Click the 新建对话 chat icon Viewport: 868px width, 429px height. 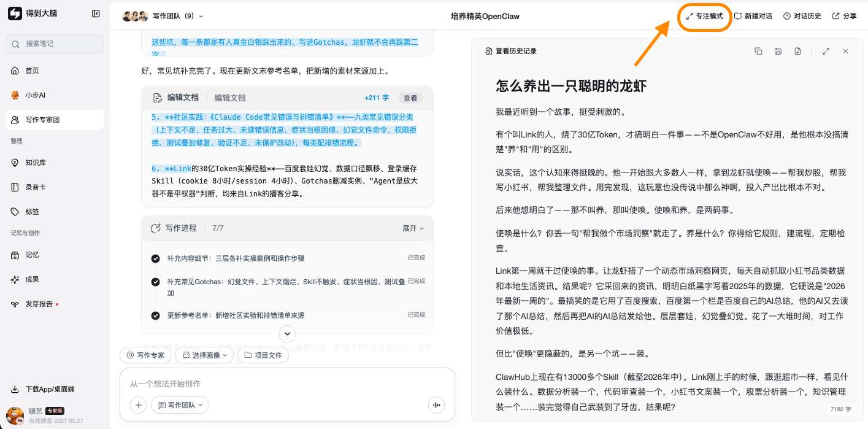(738, 16)
